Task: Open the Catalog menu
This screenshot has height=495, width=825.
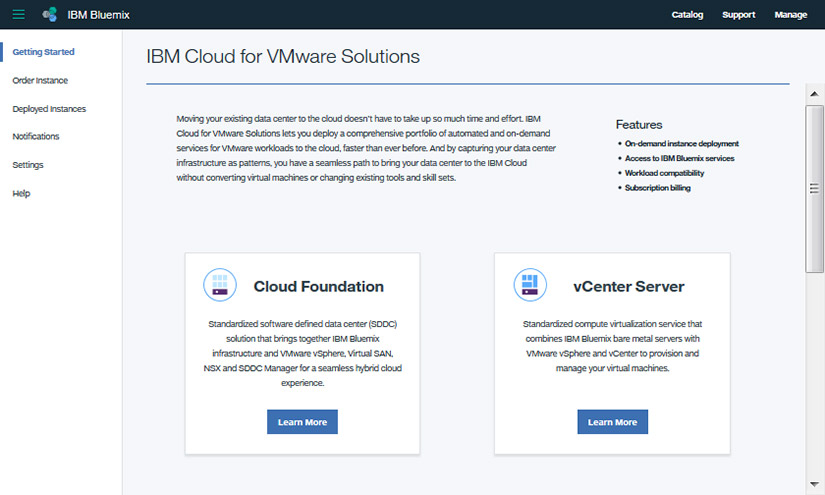Action: pyautogui.click(x=687, y=15)
